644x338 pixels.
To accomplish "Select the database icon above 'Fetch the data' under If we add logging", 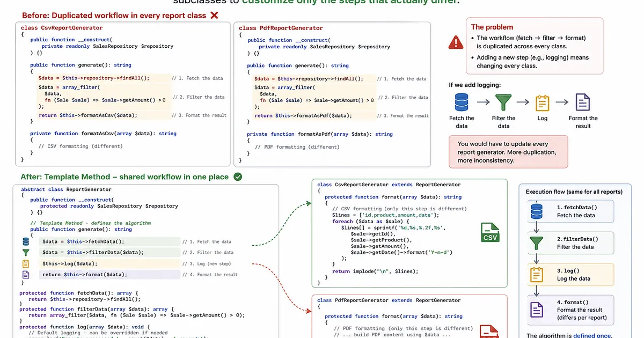I will pyautogui.click(x=462, y=102).
